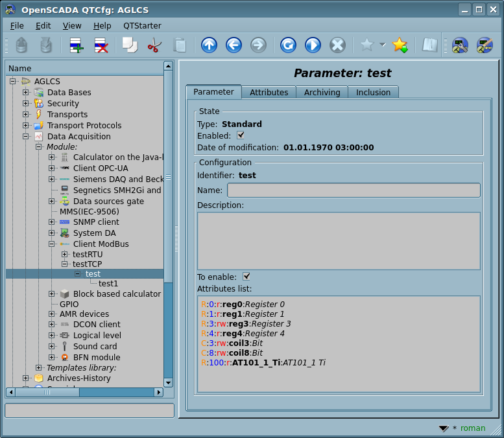Expand the testRTU tree node
The height and width of the screenshot is (438, 504).
(x=65, y=255)
